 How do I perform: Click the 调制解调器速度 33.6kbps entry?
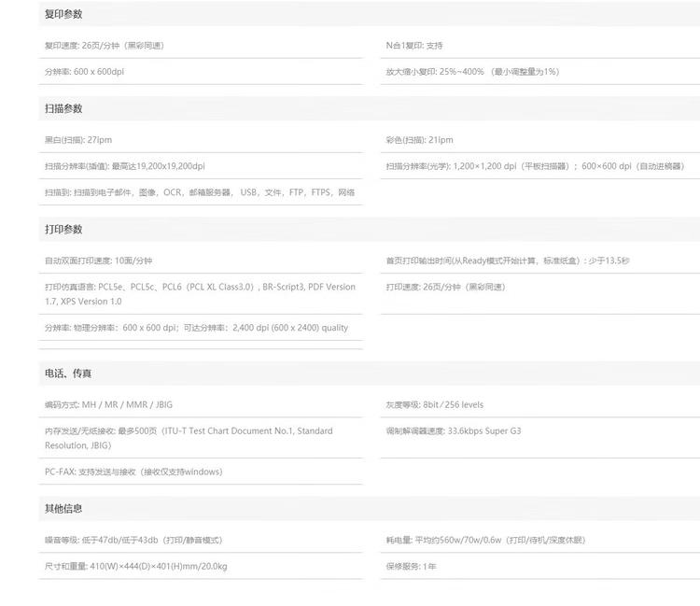pyautogui.click(x=453, y=430)
